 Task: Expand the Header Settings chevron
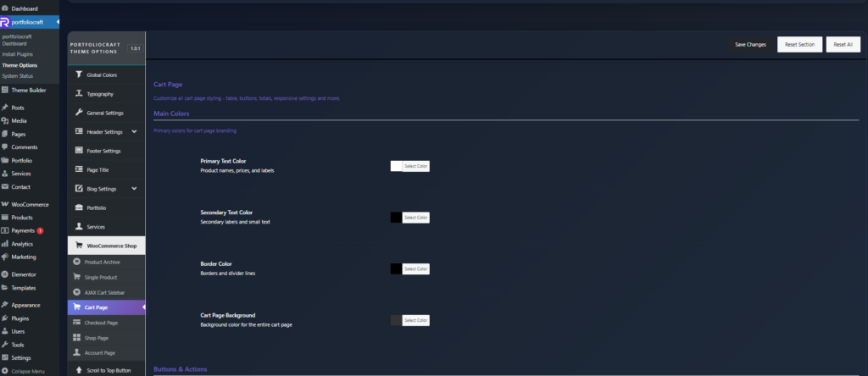134,132
